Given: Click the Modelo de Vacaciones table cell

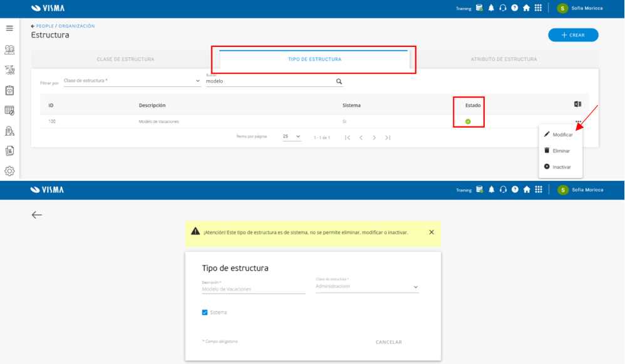Looking at the screenshot, I should (158, 121).
